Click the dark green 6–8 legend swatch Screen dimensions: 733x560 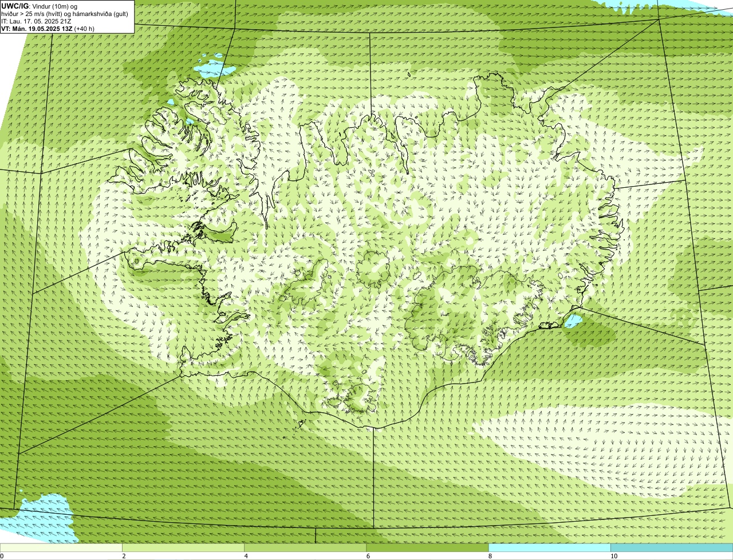click(427, 548)
